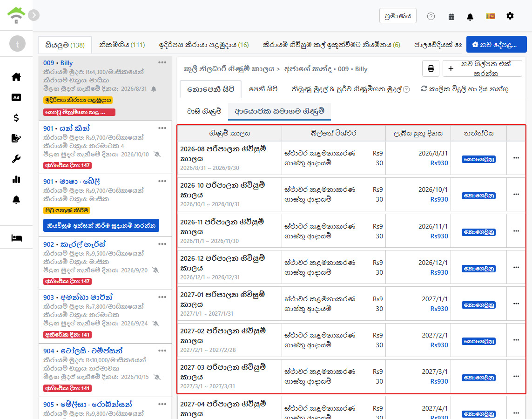Toggle muted bell on 901 යන් කින් card
Image resolution: width=532 pixels, height=419 pixels.
pos(157,154)
